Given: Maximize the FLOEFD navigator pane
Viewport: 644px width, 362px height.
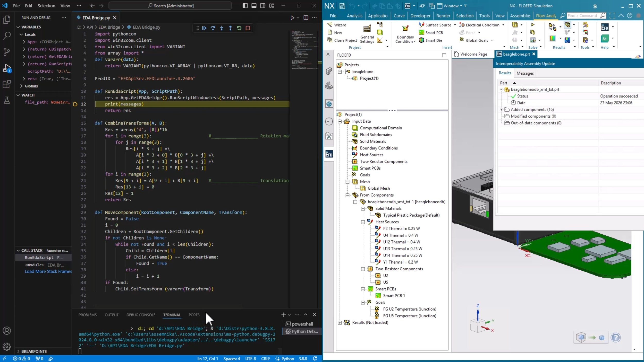Looking at the screenshot, I should pyautogui.click(x=444, y=55).
